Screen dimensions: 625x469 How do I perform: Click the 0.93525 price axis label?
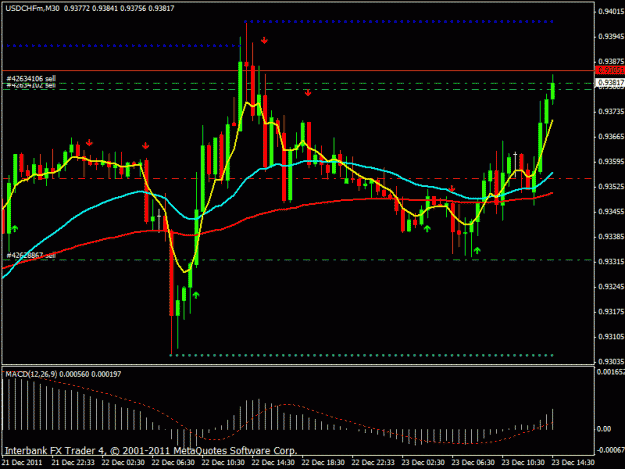tap(611, 186)
